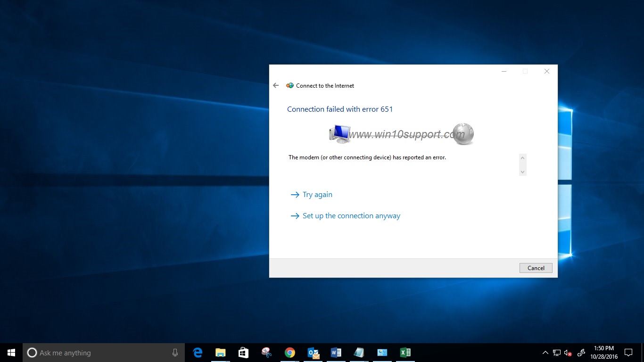Close the Connect to the Internet dialog
Screen dimensions: 644x362
547,71
